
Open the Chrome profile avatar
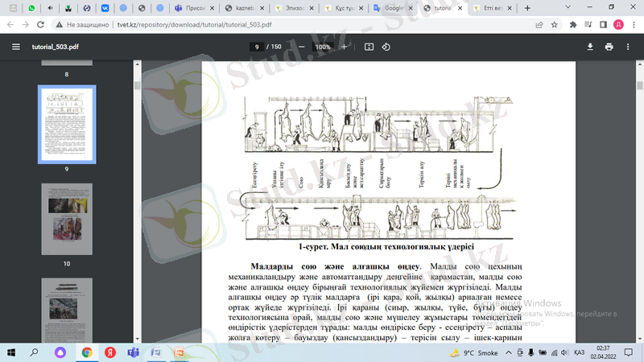tap(618, 25)
